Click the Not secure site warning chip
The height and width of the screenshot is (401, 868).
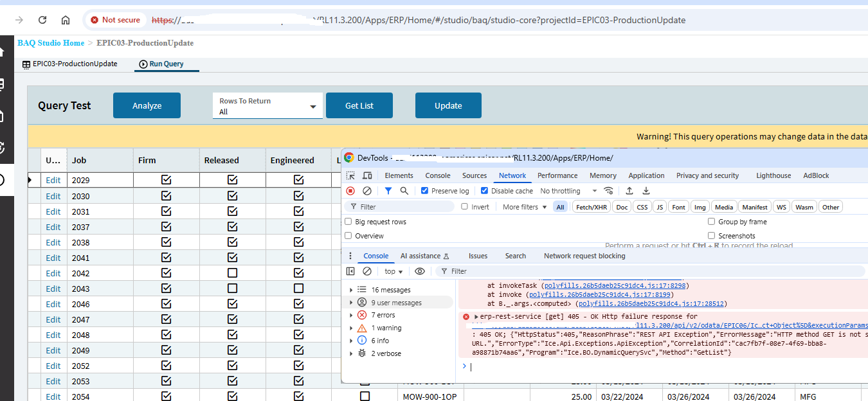[x=116, y=20]
